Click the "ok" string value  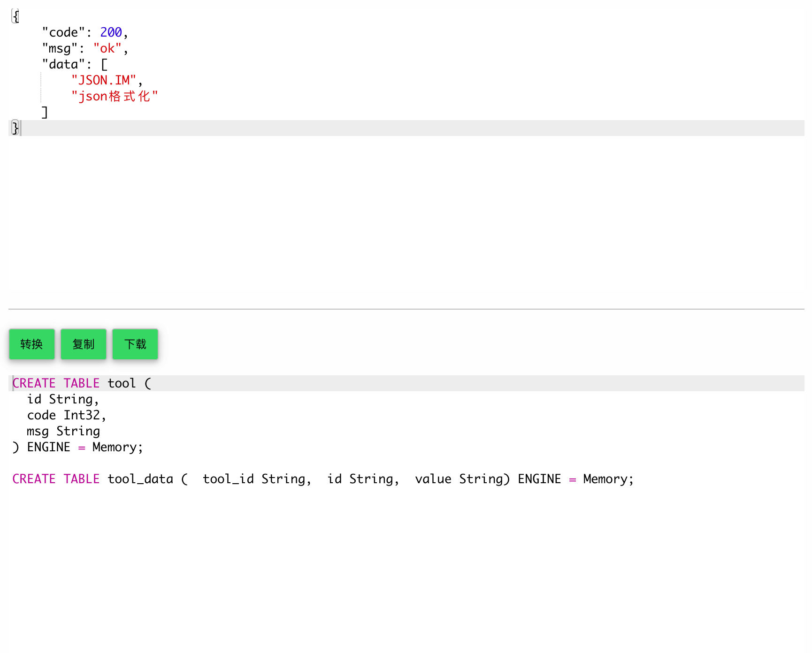[x=107, y=48]
